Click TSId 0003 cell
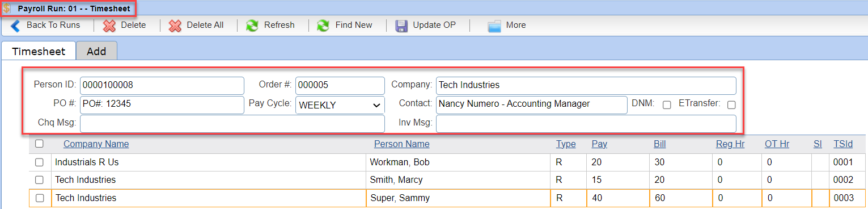The width and height of the screenshot is (868, 209). pyautogui.click(x=848, y=198)
